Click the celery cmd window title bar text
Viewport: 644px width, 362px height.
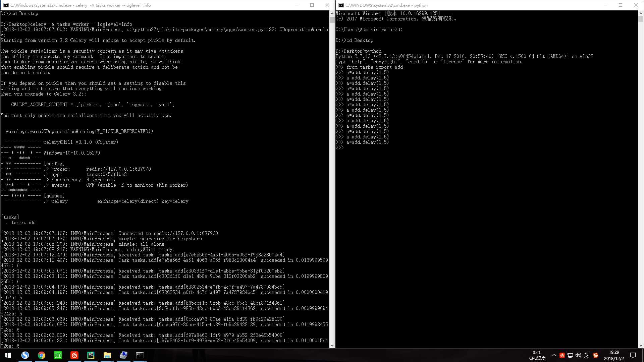80,5
